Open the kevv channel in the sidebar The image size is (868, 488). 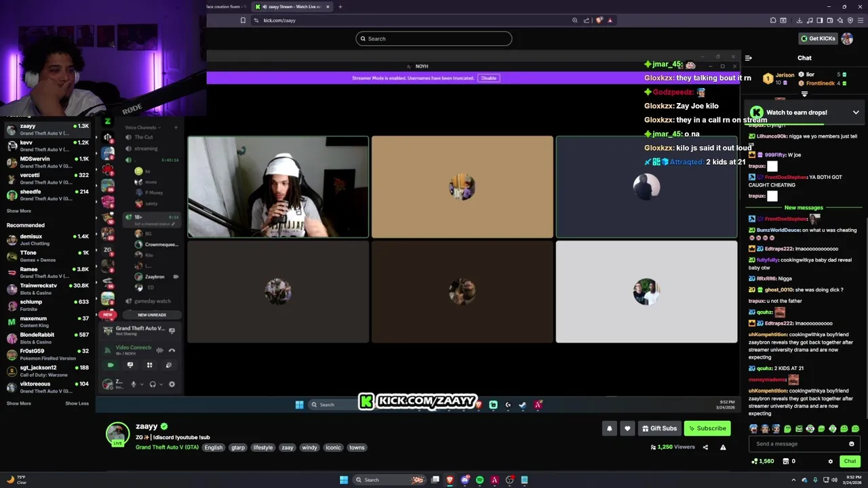click(47, 146)
